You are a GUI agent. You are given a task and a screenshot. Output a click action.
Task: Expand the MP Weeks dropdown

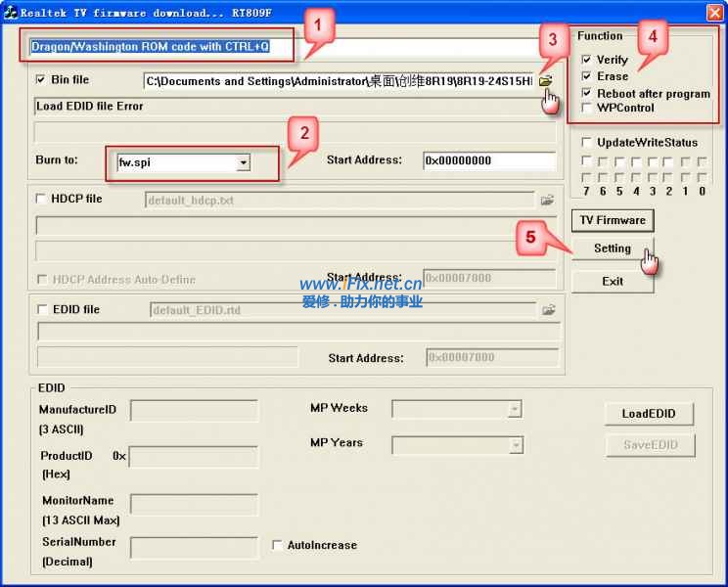click(514, 409)
